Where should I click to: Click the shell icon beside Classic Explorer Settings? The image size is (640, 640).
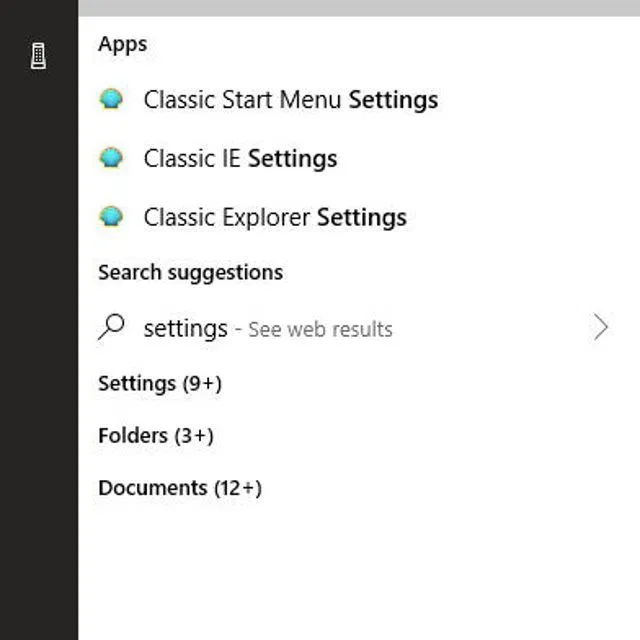[111, 217]
